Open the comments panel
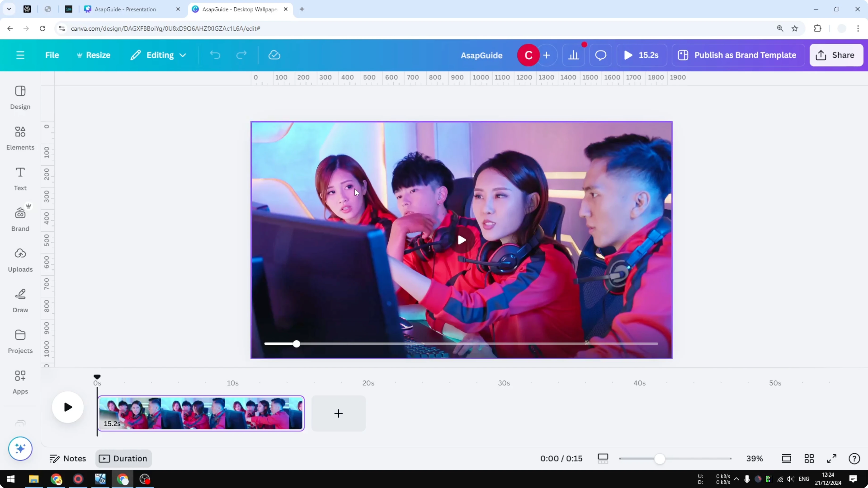 (x=601, y=55)
